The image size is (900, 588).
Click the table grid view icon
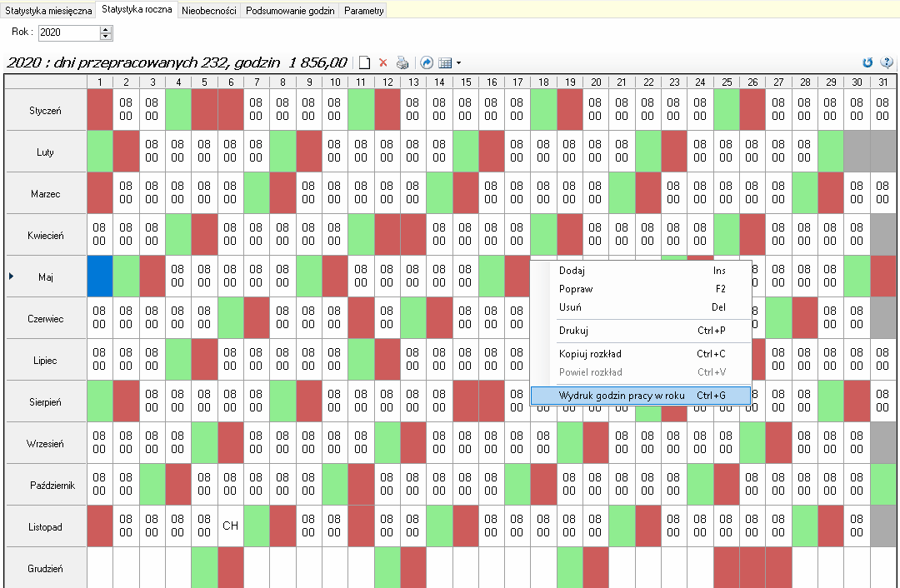click(445, 62)
